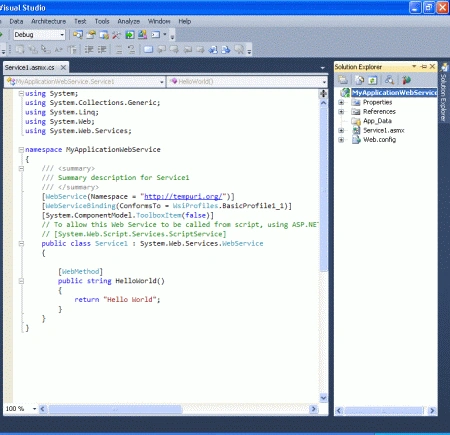Click the first Solution Explorer toolbar icon
Image resolution: width=450 pixels, height=435 pixels.
[x=343, y=80]
